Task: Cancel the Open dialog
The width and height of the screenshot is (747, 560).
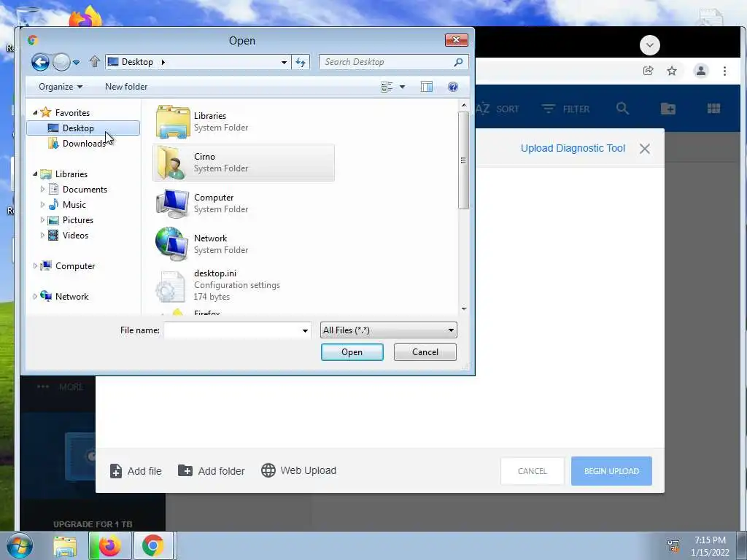Action: [x=425, y=352]
